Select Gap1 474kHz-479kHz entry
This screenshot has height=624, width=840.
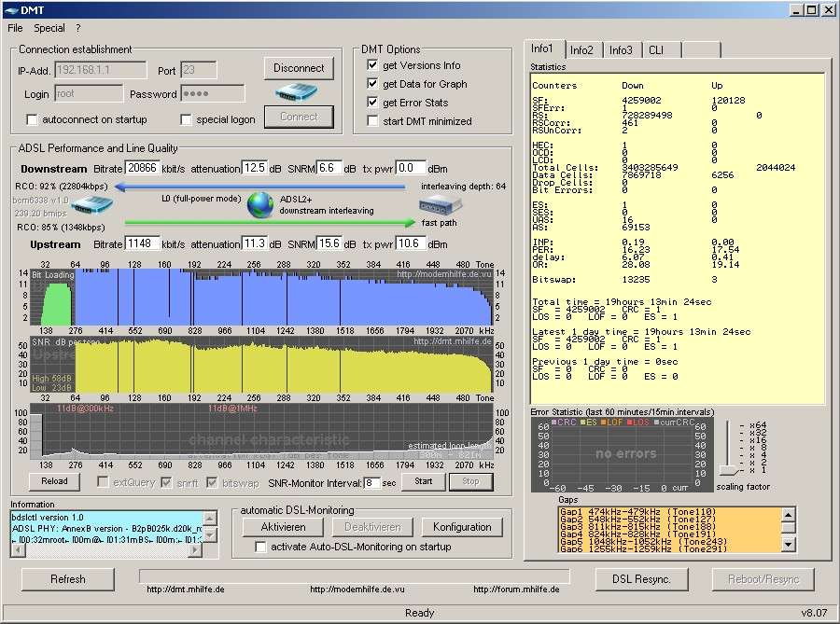pyautogui.click(x=637, y=512)
